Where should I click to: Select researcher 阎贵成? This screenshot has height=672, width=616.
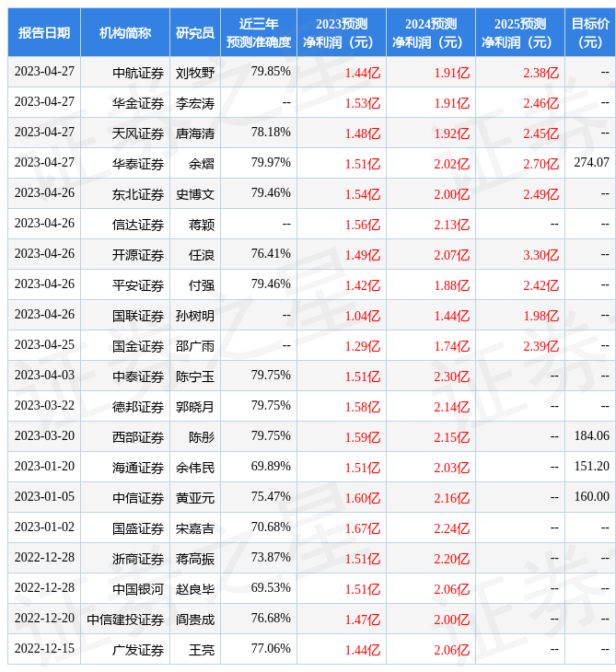[195, 620]
